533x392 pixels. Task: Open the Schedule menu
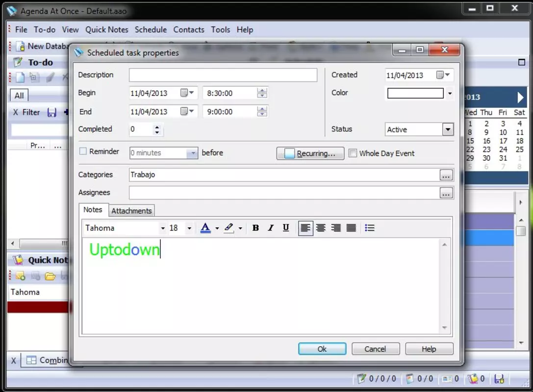point(151,30)
